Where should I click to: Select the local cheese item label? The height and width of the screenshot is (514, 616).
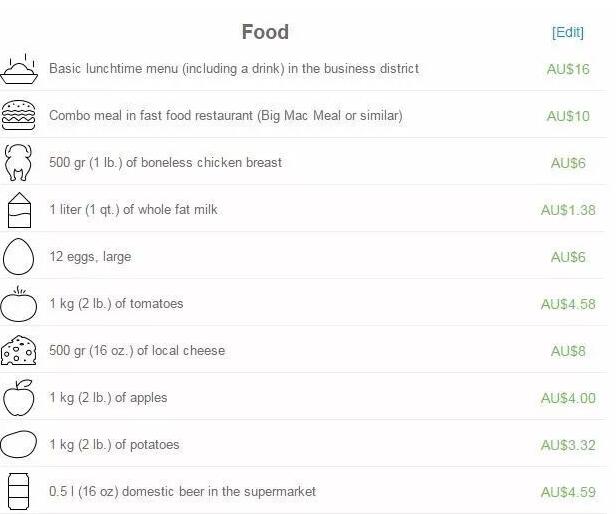(137, 351)
